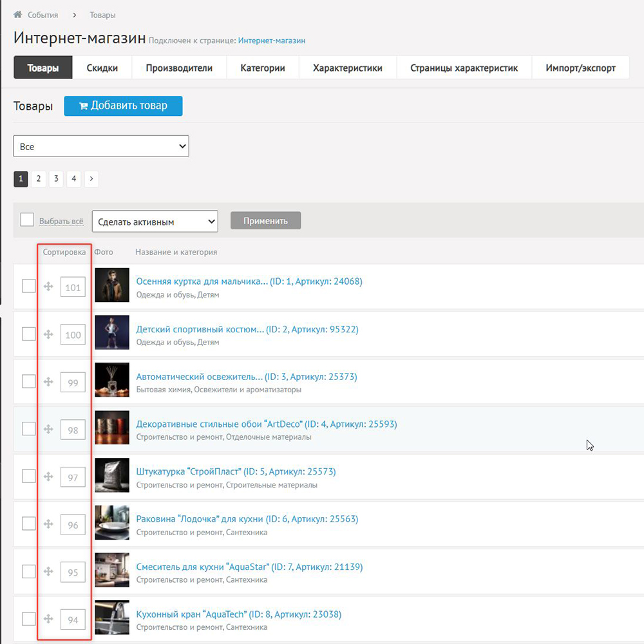644x644 pixels.
Task: Click move icon for Кухонный кран AquaTech
Action: [48, 619]
